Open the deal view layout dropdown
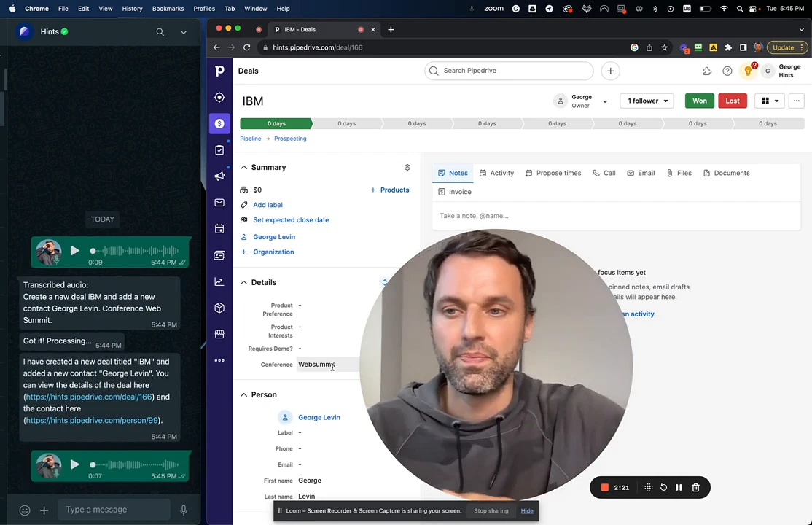Image resolution: width=812 pixels, height=525 pixels. [x=770, y=101]
